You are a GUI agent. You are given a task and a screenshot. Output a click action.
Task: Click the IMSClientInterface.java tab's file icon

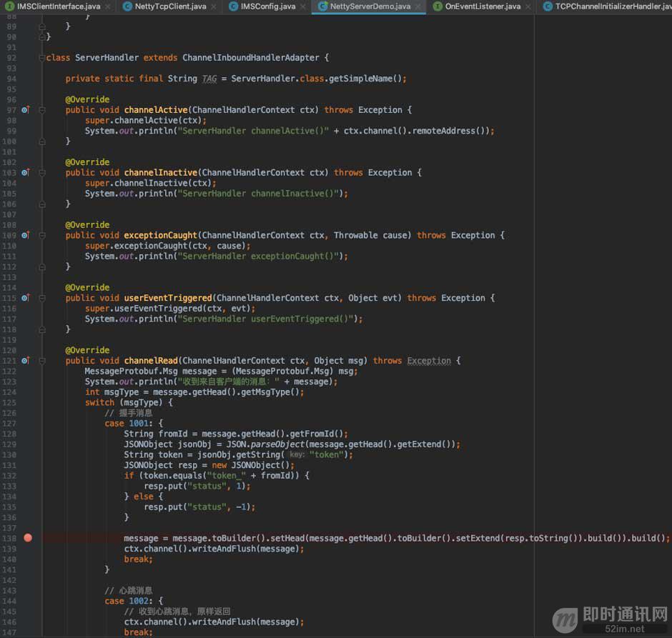pos(10,6)
